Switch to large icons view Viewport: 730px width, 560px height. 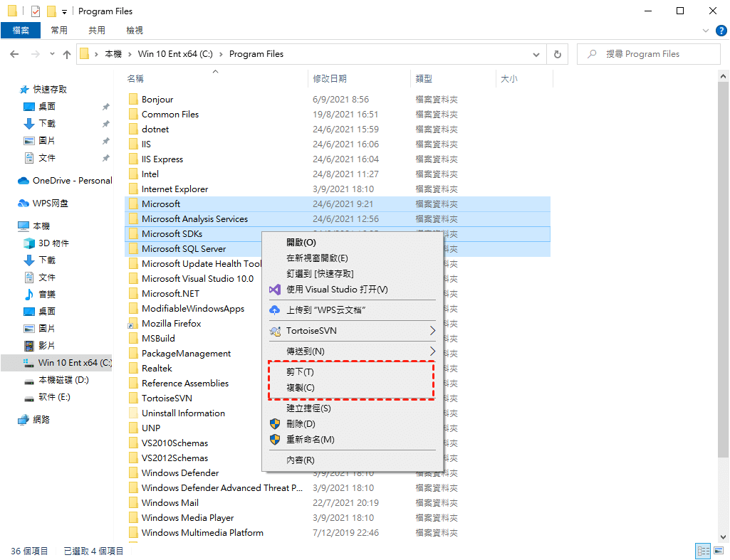(719, 551)
